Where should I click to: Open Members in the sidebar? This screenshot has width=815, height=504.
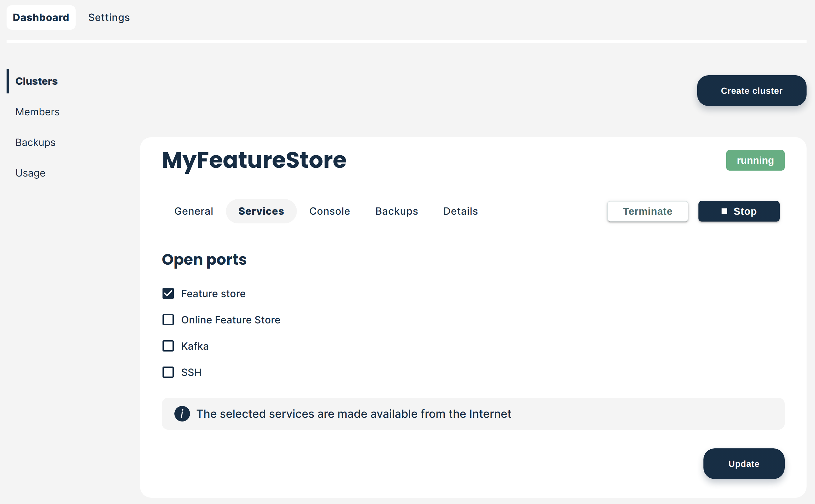tap(37, 112)
